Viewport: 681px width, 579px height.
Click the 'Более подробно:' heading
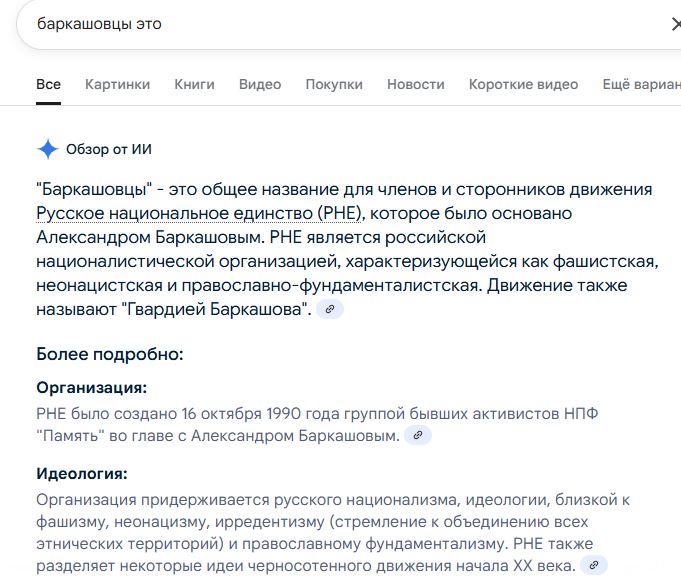tap(110, 354)
